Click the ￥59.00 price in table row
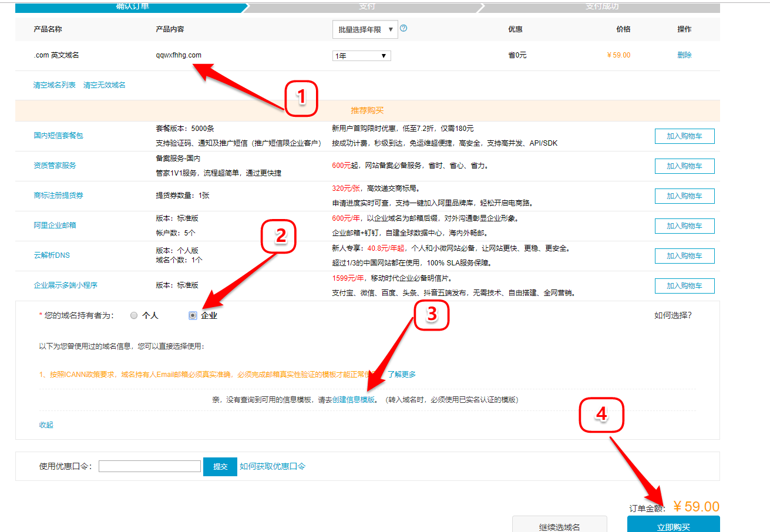This screenshot has width=770, height=532. click(x=618, y=55)
